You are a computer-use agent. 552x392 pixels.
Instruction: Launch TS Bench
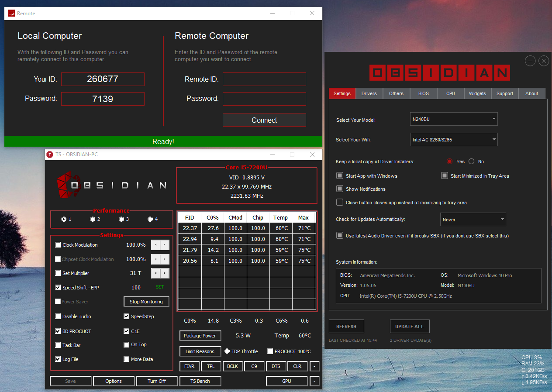(x=200, y=381)
